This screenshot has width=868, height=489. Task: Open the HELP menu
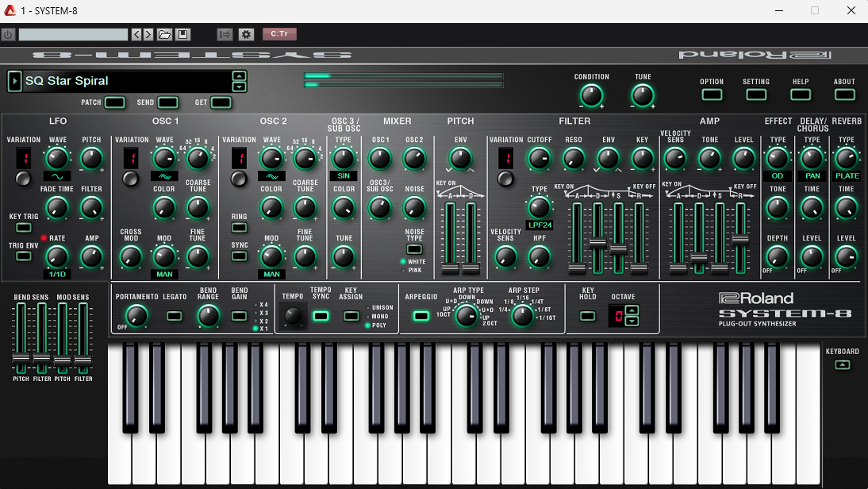coord(801,94)
